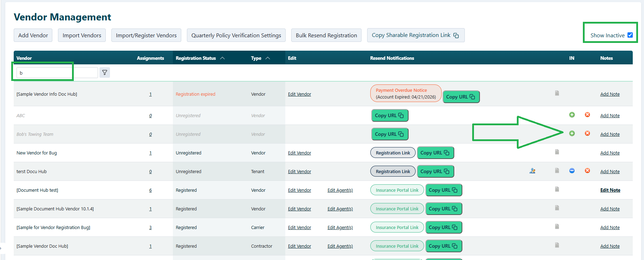Screen dimensions: 644x260
Task: Add Note to terst Docu Hub
Action: 610,171
